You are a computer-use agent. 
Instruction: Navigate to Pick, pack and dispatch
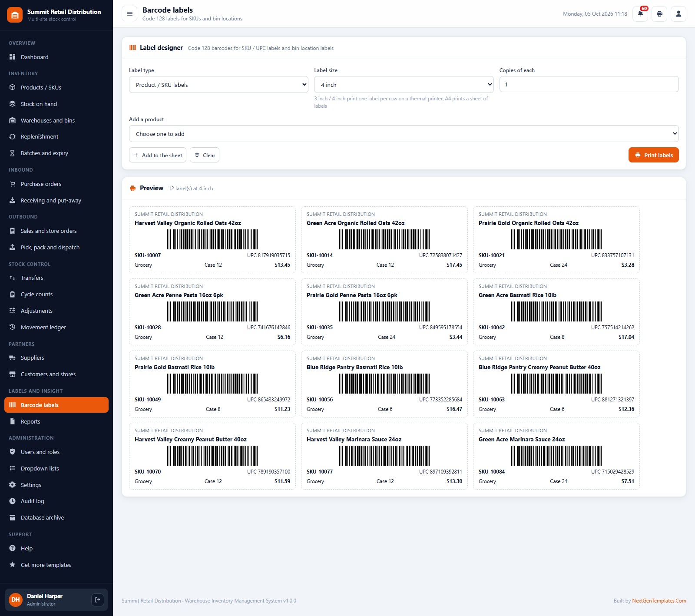[x=56, y=247]
